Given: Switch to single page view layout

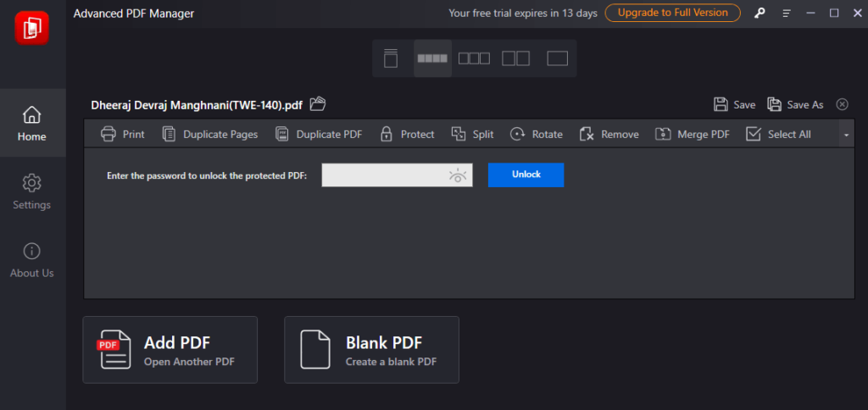Looking at the screenshot, I should [391, 58].
